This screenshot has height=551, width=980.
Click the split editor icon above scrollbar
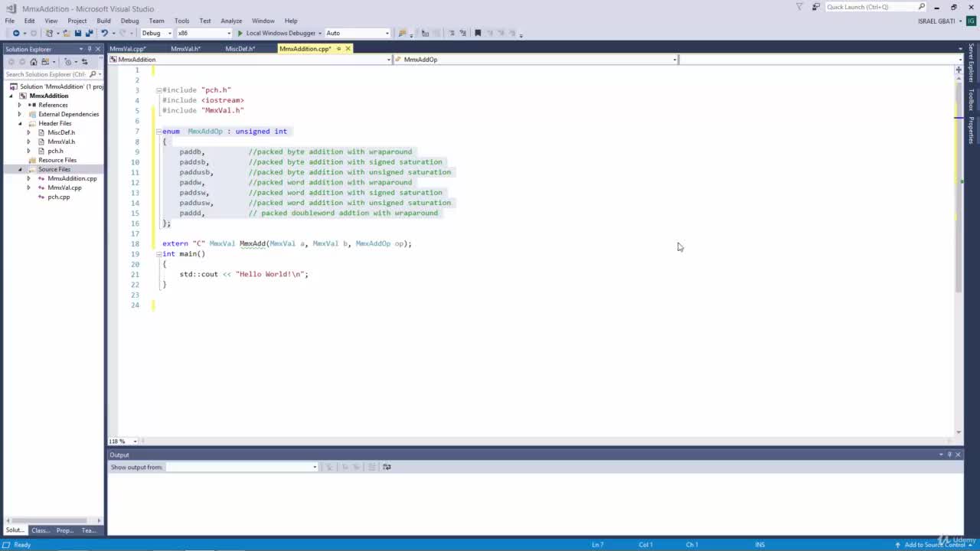tap(958, 70)
